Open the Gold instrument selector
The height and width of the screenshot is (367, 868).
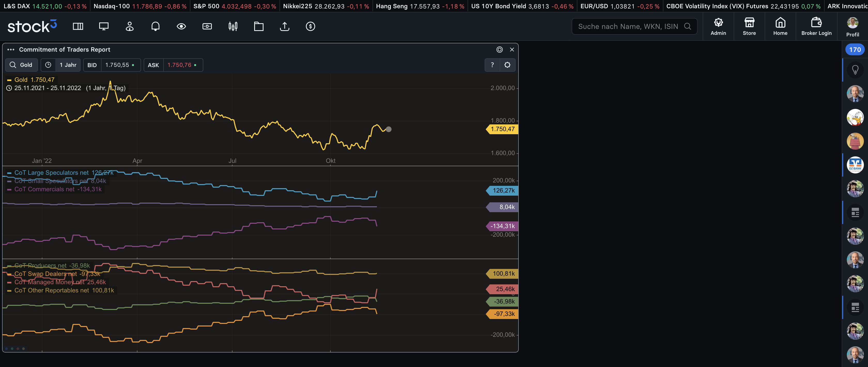[21, 65]
